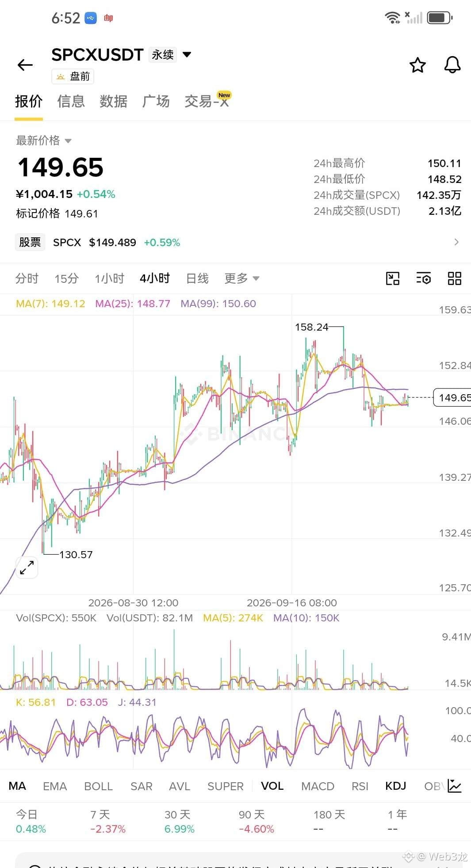
Task: Switch to the 数据 tab
Action: [x=114, y=101]
